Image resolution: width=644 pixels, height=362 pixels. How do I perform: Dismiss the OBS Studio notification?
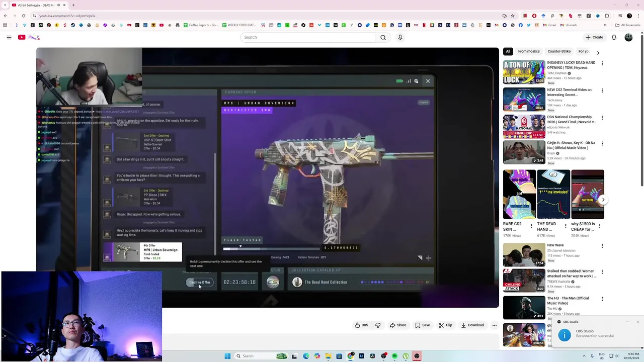point(637,322)
